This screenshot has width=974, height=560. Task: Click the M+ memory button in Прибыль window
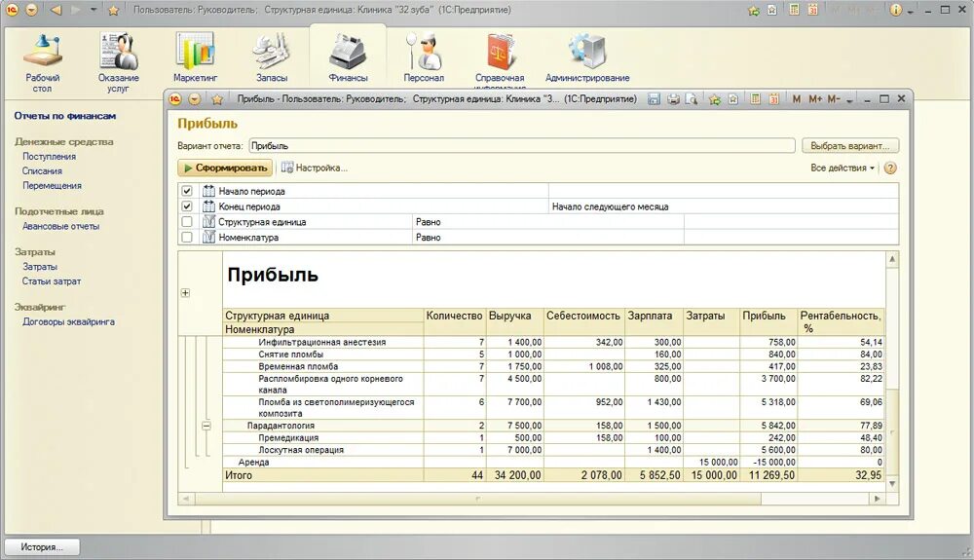(815, 98)
